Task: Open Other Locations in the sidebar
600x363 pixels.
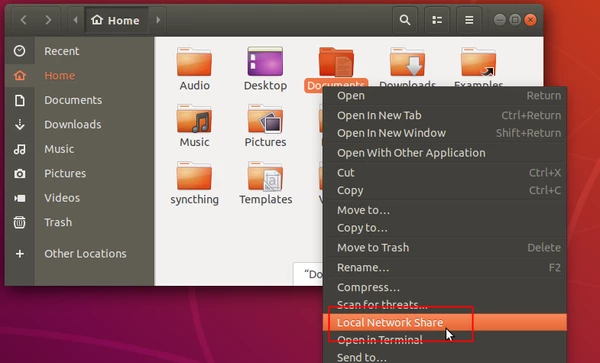Action: (85, 254)
